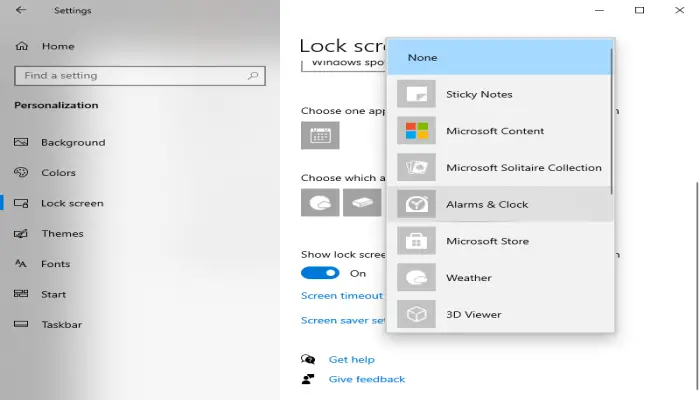Pick the Weather label in the list
Image resolution: width=700 pixels, height=400 pixels.
(468, 278)
